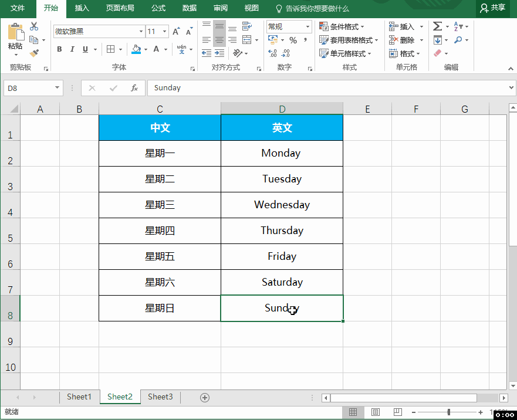
Task: Open the number format dropdown 常规
Action: pos(308,26)
